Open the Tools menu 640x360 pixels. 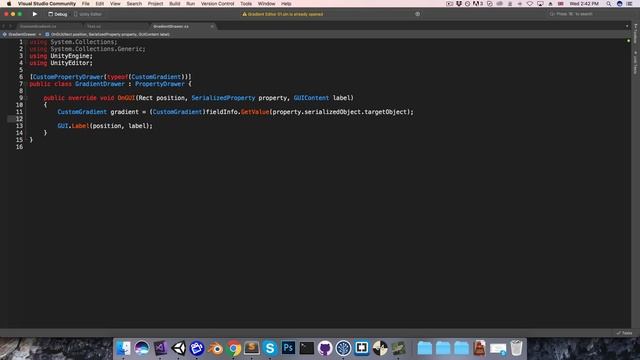(x=246, y=4)
